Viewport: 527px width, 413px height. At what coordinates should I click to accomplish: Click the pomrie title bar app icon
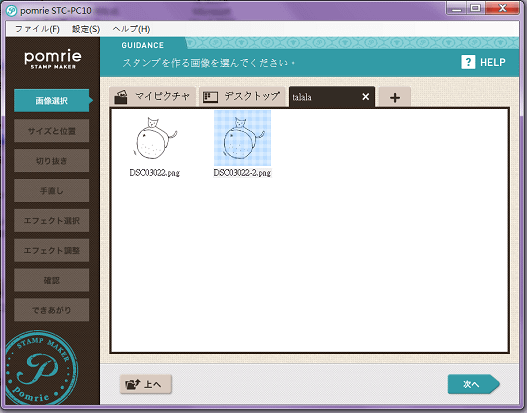pos(12,10)
